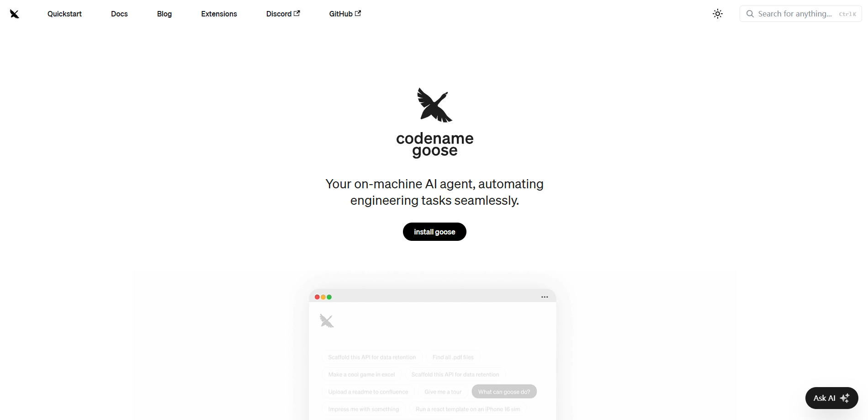
Task: Click the large goose hero logo
Action: tap(434, 105)
